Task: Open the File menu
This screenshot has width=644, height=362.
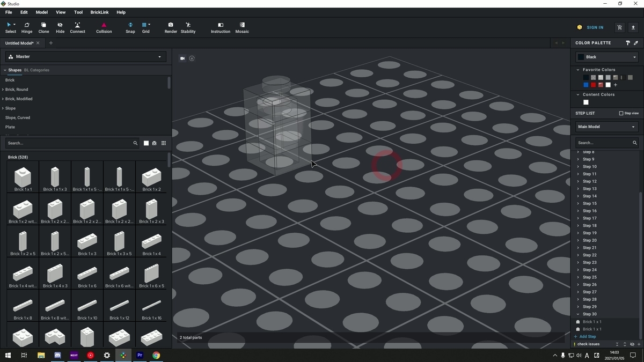Action: [x=9, y=12]
